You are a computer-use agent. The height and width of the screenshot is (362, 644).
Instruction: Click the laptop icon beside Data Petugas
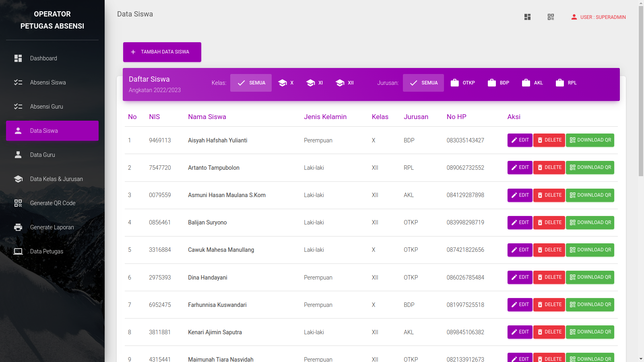(x=18, y=251)
